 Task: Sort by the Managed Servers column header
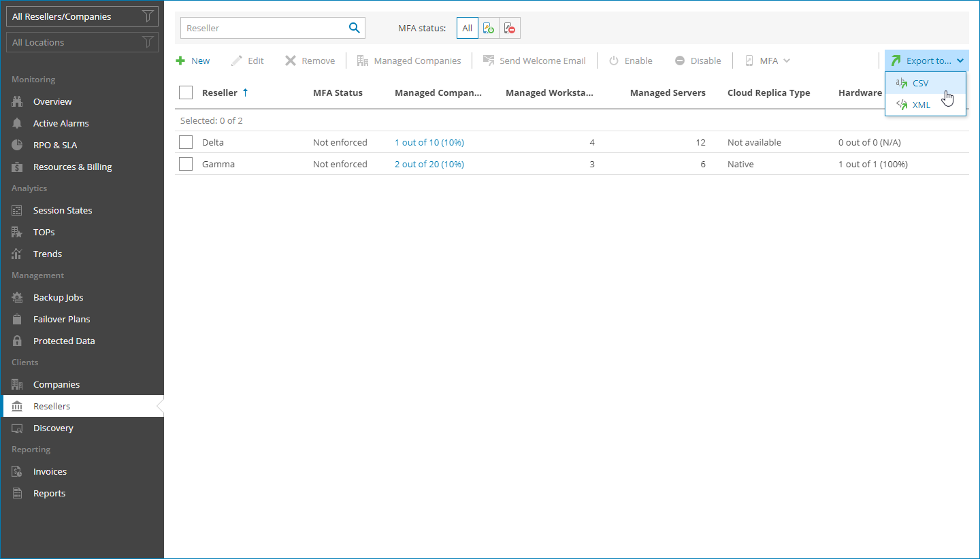[x=668, y=92]
